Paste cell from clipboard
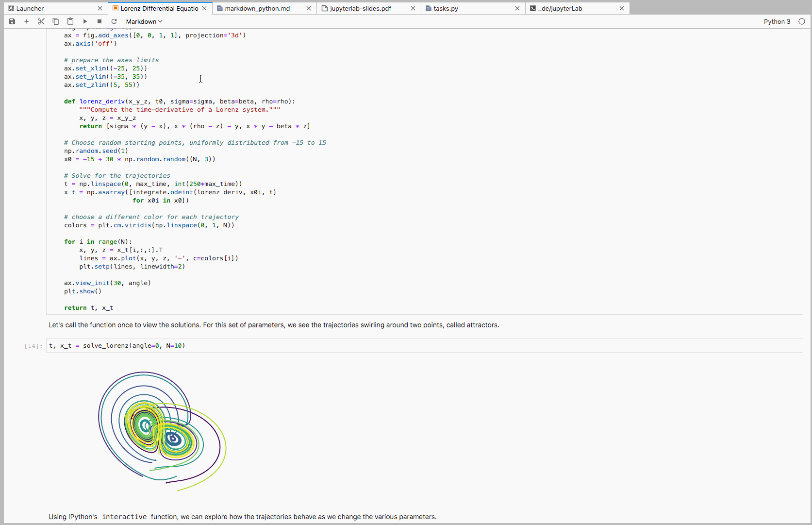The height and width of the screenshot is (525, 812). point(70,21)
